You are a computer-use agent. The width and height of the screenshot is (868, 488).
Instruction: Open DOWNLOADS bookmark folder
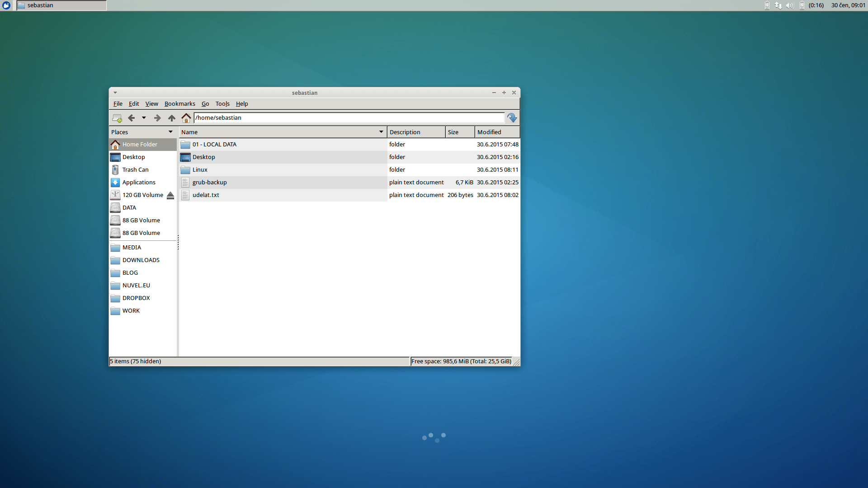coord(143,260)
